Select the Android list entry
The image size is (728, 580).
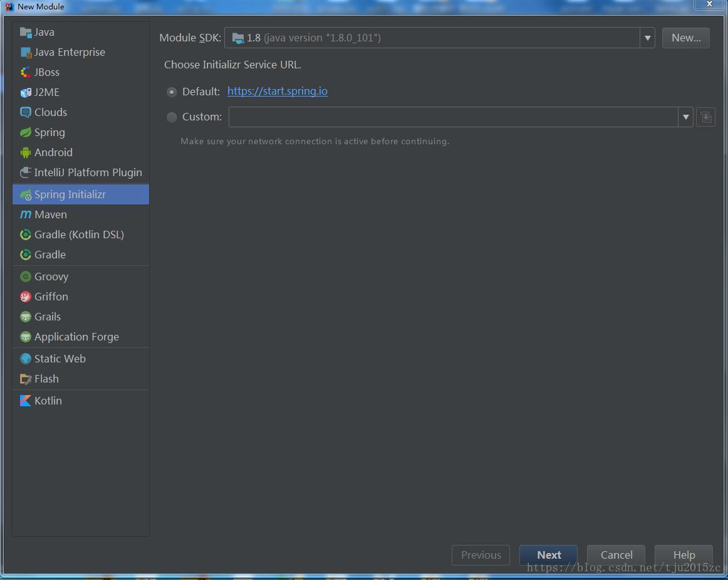pos(81,152)
